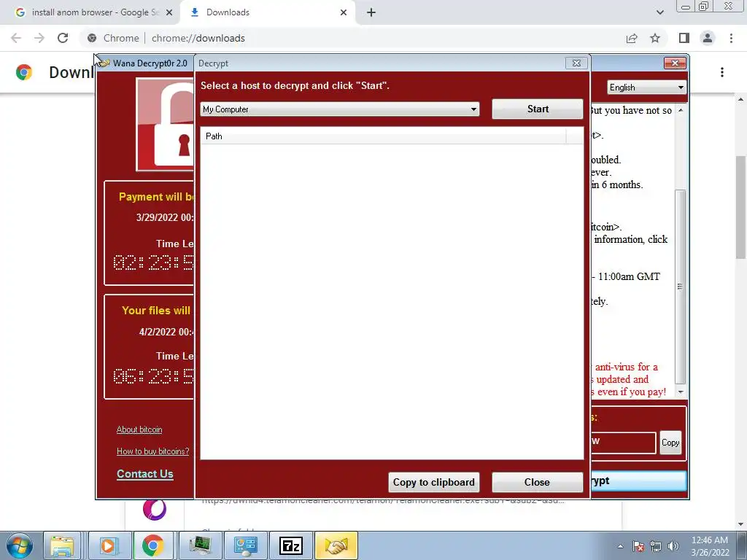Screen dimensions: 747x560
Task: Reload the Chrome page
Action: pos(63,38)
